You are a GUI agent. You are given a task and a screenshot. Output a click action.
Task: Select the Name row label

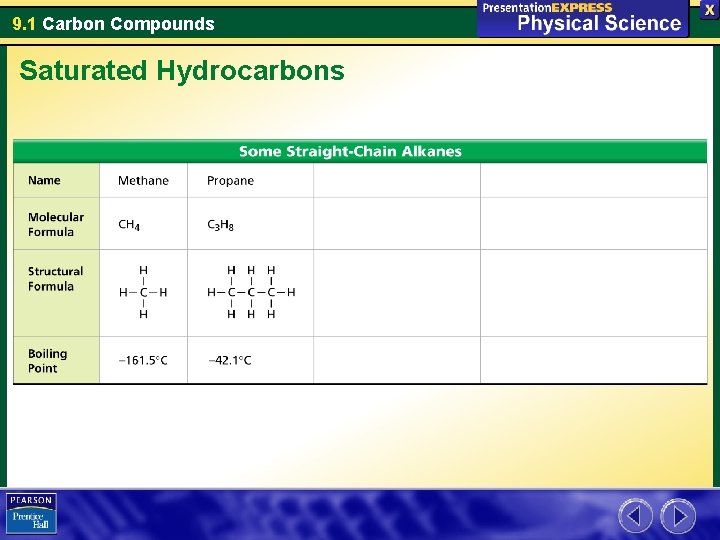point(44,180)
